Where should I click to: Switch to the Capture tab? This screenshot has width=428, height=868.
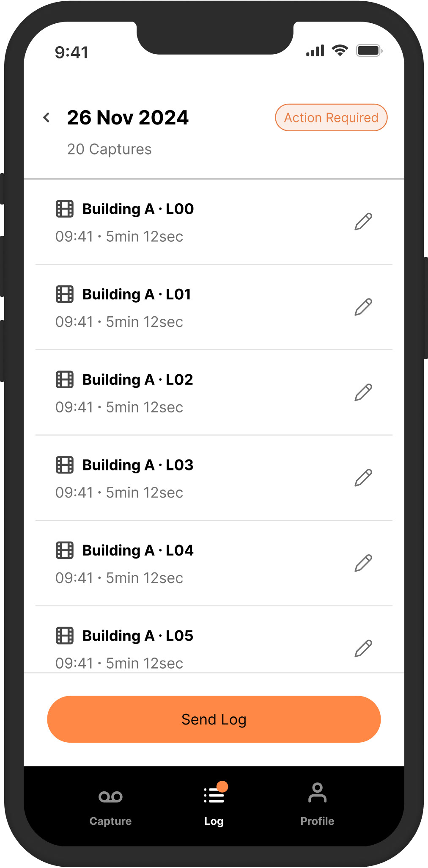110,806
